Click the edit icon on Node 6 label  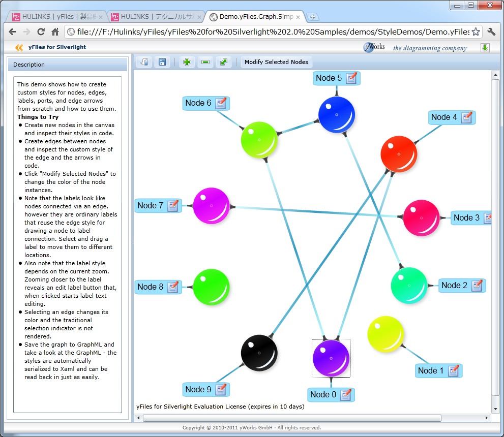pyautogui.click(x=221, y=103)
